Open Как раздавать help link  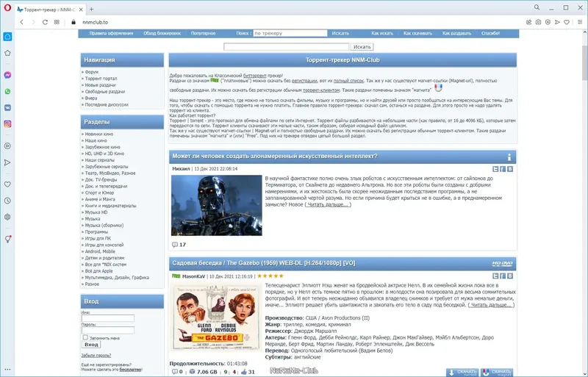coord(456,33)
